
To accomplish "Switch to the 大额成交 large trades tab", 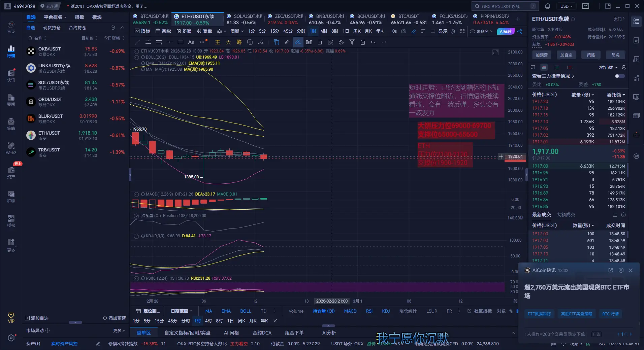I will [566, 215].
